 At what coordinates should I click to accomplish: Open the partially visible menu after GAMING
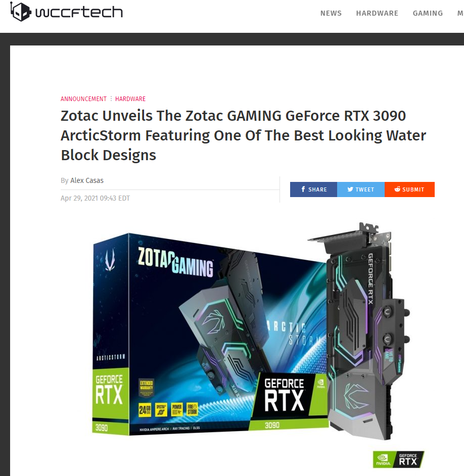pyautogui.click(x=460, y=13)
